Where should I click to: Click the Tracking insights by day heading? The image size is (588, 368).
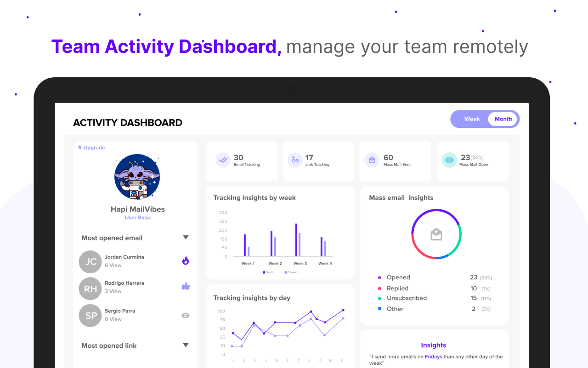tap(252, 298)
